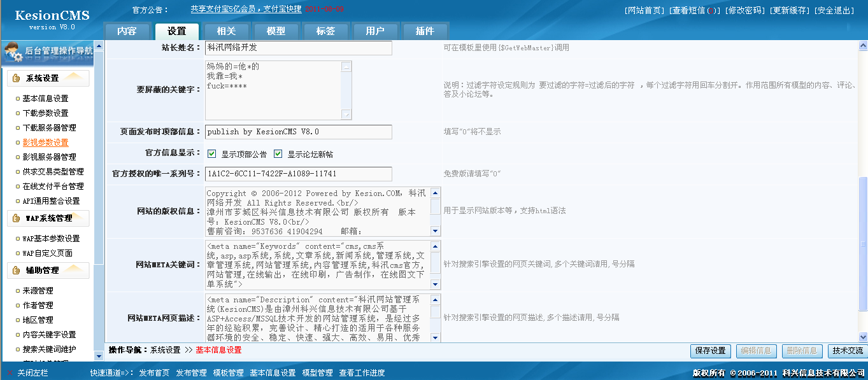Viewport: 868px width, 380px height.
Task: Collapse the 系统设置 sidebar section
Action: tap(43, 78)
